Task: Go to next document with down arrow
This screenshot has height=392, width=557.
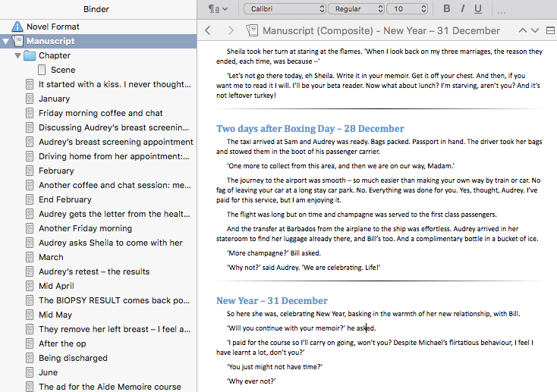Action: [535, 30]
